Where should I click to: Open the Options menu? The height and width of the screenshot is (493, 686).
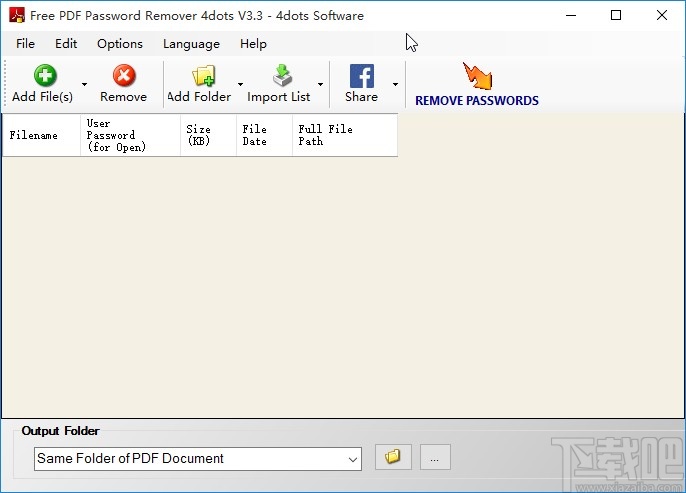pos(120,44)
